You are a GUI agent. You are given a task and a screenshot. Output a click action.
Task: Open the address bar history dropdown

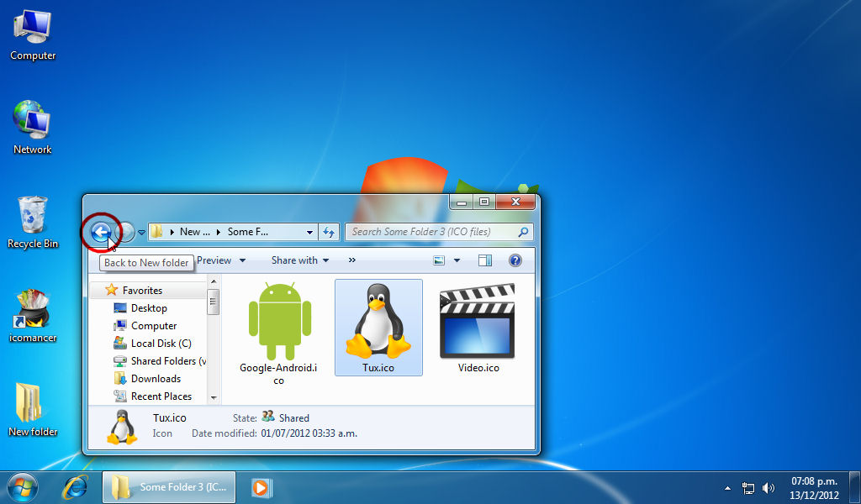(x=309, y=233)
